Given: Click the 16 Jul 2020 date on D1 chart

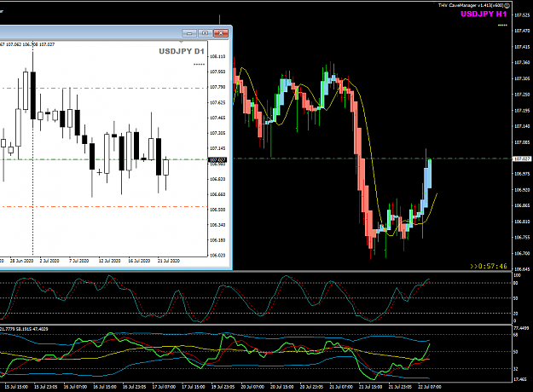Looking at the screenshot, I should click(139, 261).
